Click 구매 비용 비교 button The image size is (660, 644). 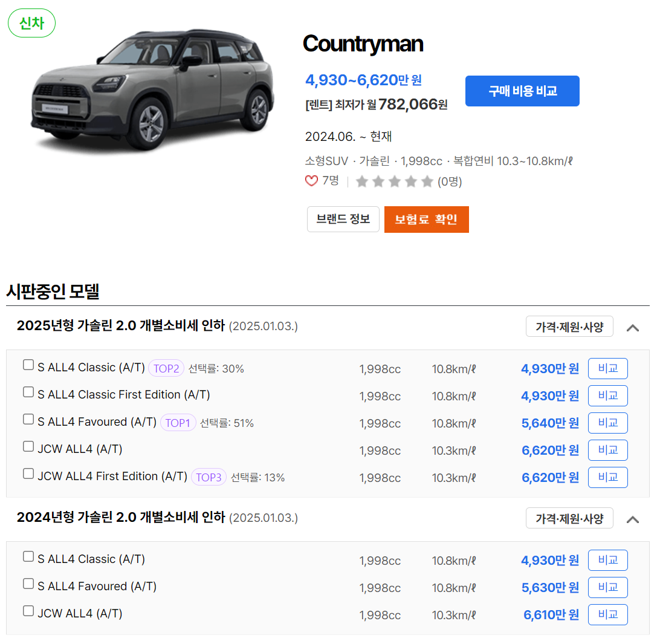pyautogui.click(x=522, y=91)
